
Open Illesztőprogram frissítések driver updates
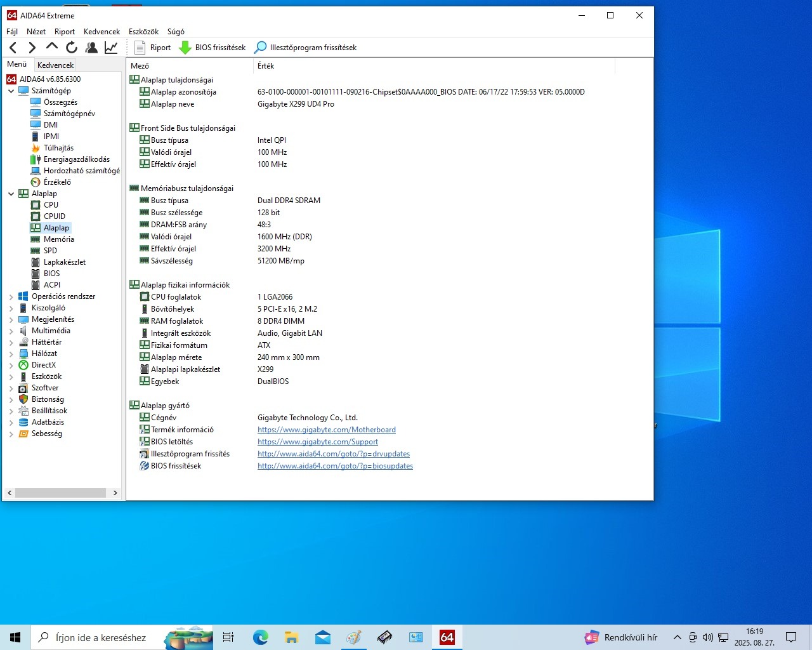tap(306, 48)
